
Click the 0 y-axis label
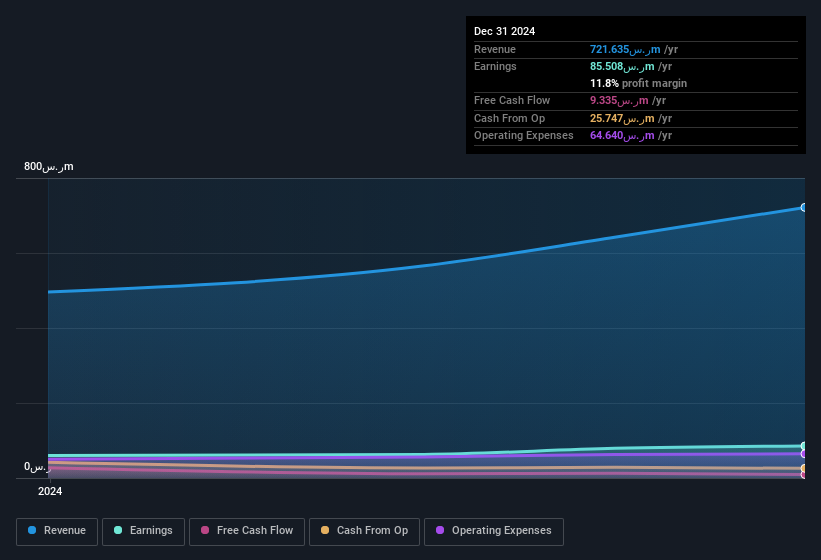tap(37, 467)
